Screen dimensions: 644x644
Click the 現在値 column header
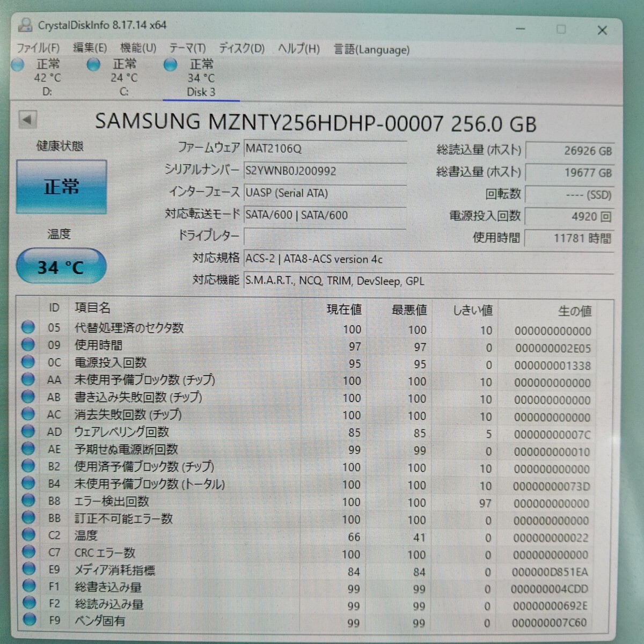(344, 310)
